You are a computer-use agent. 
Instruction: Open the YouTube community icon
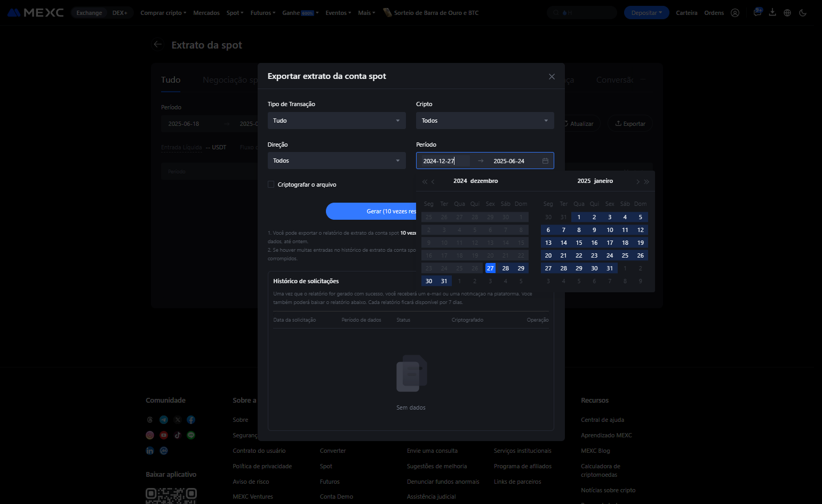click(164, 435)
